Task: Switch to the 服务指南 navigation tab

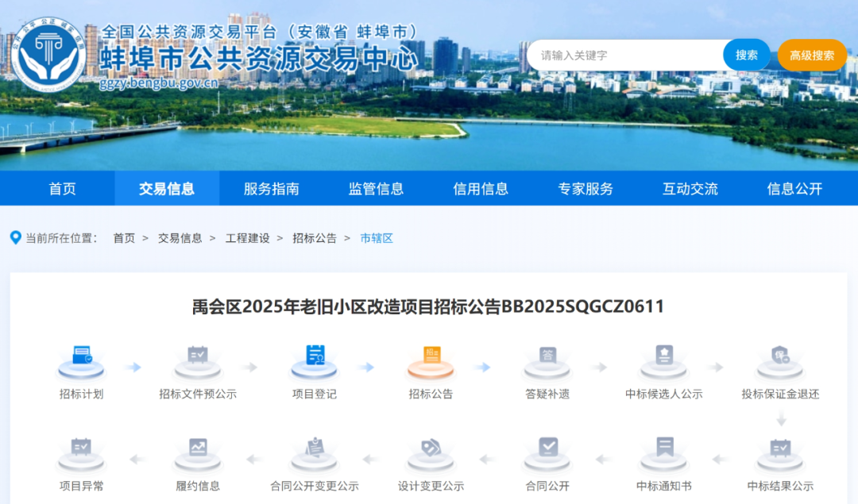Action: click(272, 189)
